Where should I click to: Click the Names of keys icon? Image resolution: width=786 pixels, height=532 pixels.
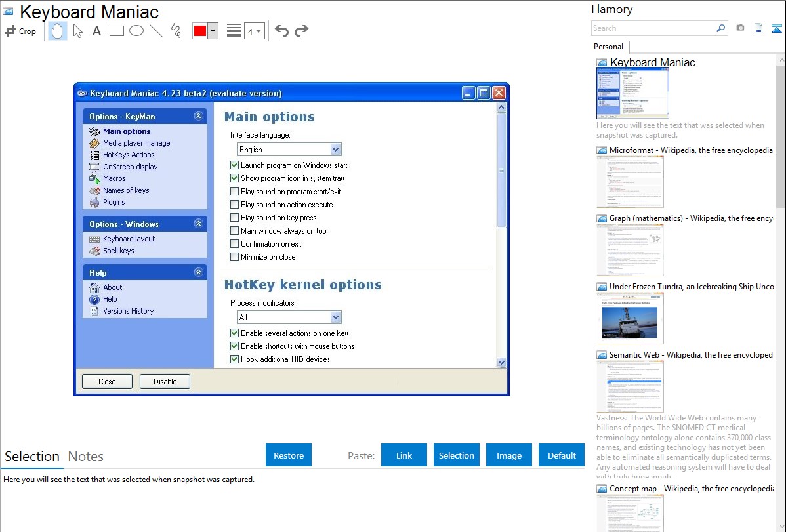click(x=94, y=190)
